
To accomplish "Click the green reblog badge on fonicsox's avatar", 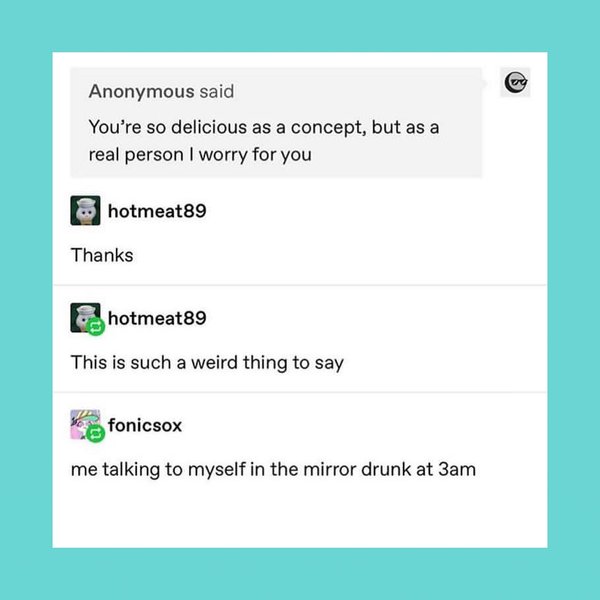I will click(x=96, y=434).
